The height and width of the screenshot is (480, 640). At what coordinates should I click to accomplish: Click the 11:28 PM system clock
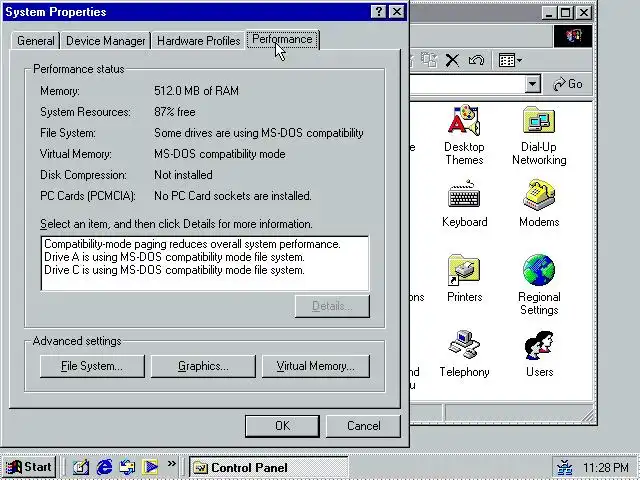606,468
